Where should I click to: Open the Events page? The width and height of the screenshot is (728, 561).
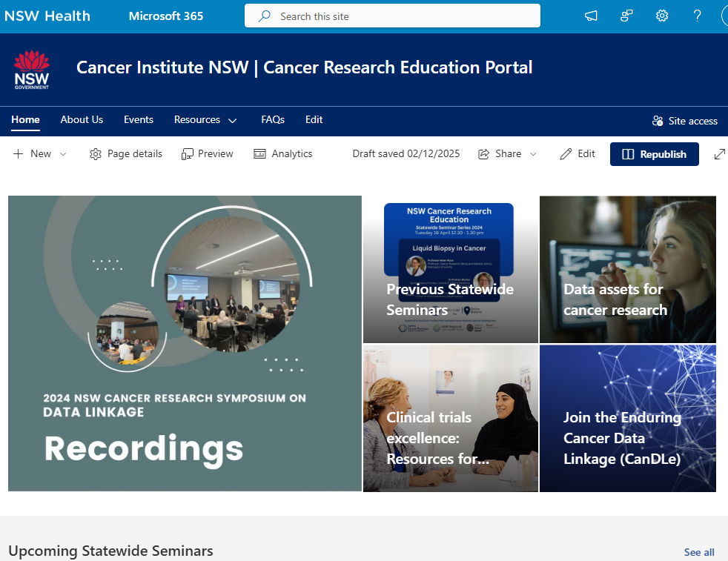(139, 120)
